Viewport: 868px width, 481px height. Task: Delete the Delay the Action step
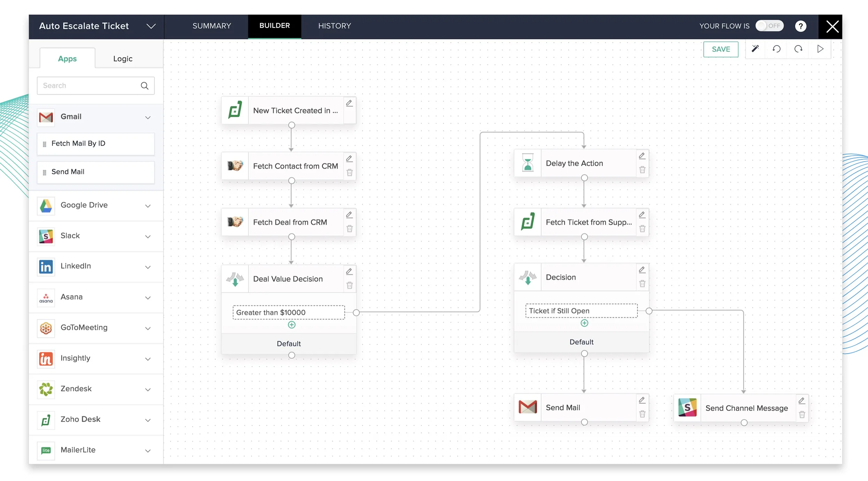click(642, 170)
